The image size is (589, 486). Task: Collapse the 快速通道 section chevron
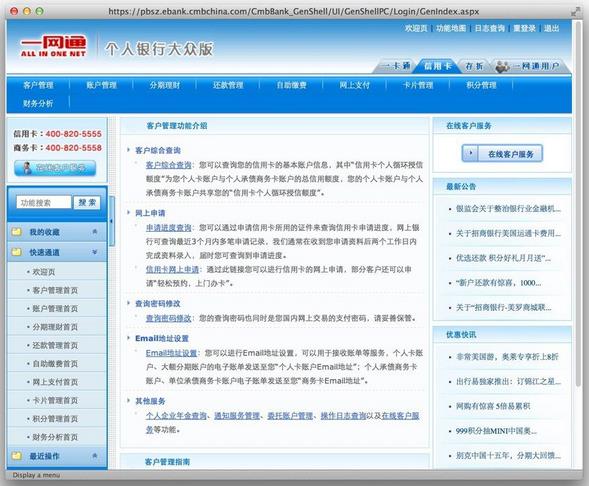pos(95,252)
